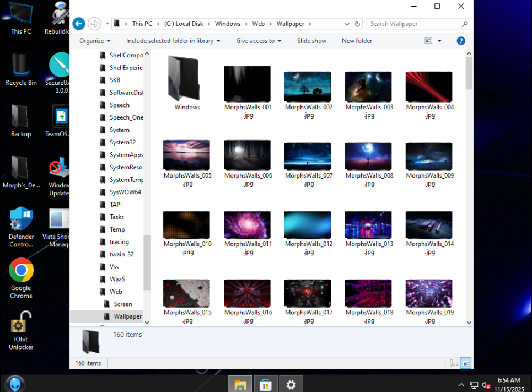Select Windows in the address breadcrumb
532x392 pixels.
point(228,24)
